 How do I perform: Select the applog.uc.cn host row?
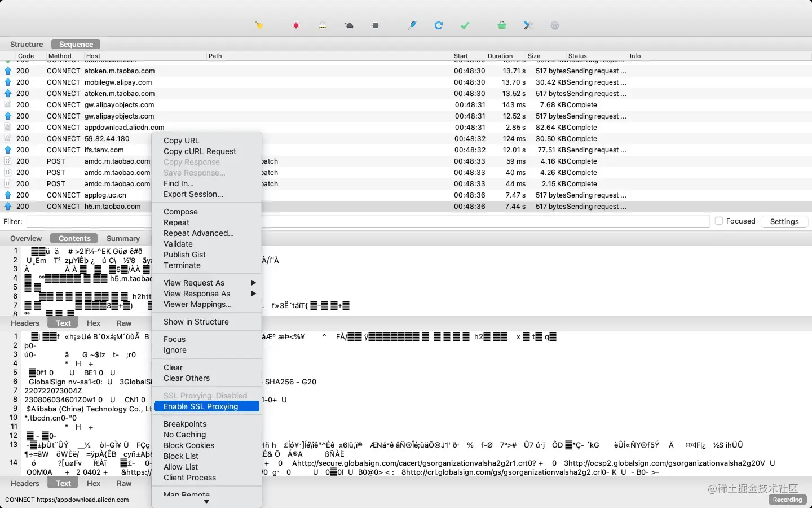(x=406, y=195)
